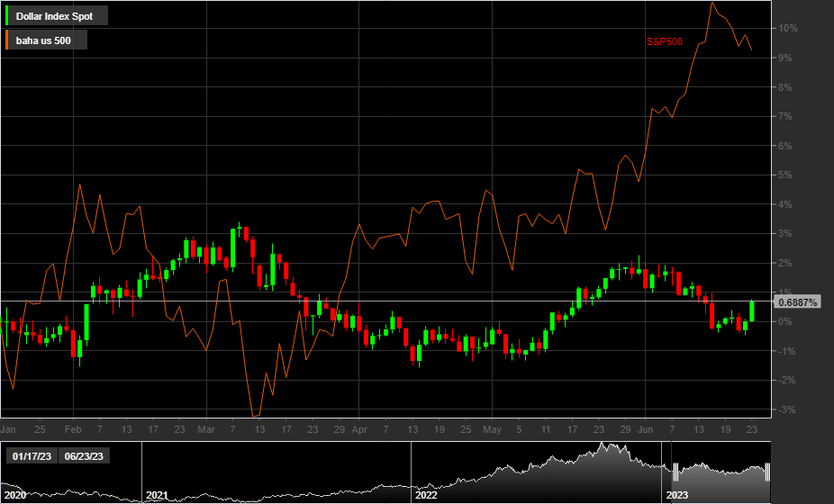This screenshot has height=504, width=834.
Task: Click the -1% label on price axis
Action: [x=786, y=351]
